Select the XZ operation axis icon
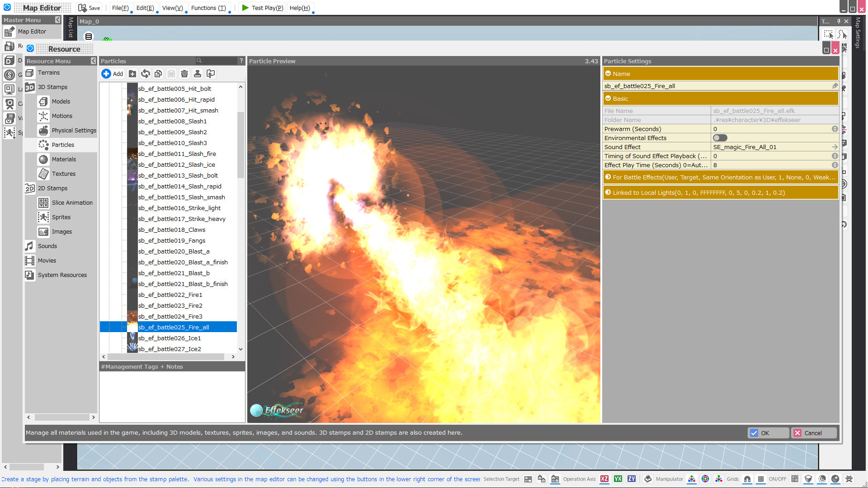The height and width of the screenshot is (488, 868). click(x=604, y=479)
